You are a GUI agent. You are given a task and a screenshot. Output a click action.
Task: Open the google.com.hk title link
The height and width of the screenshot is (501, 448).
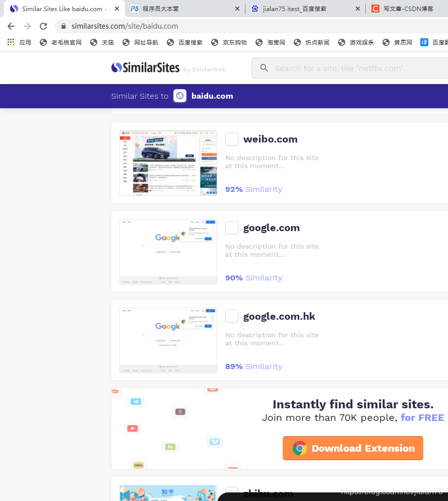pyautogui.click(x=279, y=316)
